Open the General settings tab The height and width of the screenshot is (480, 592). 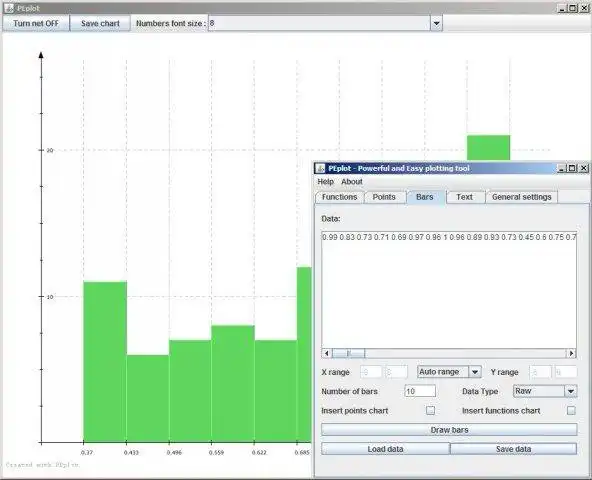click(x=521, y=197)
